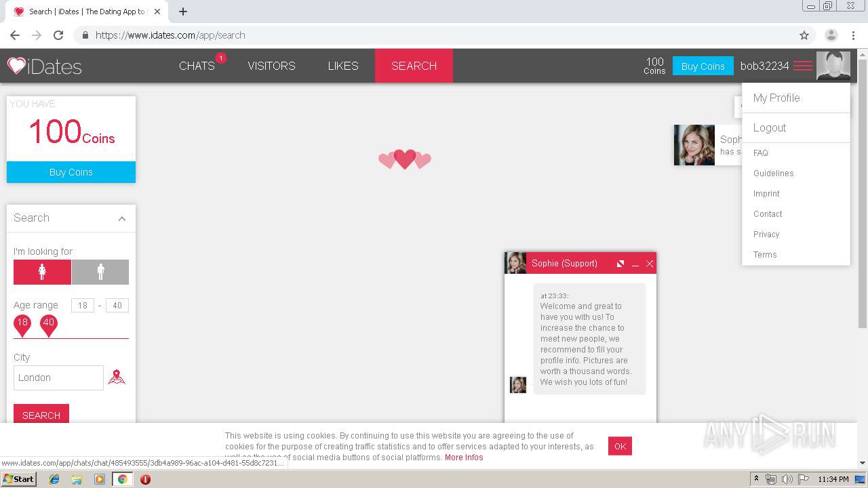Open Imprint from the menu

coord(766,194)
